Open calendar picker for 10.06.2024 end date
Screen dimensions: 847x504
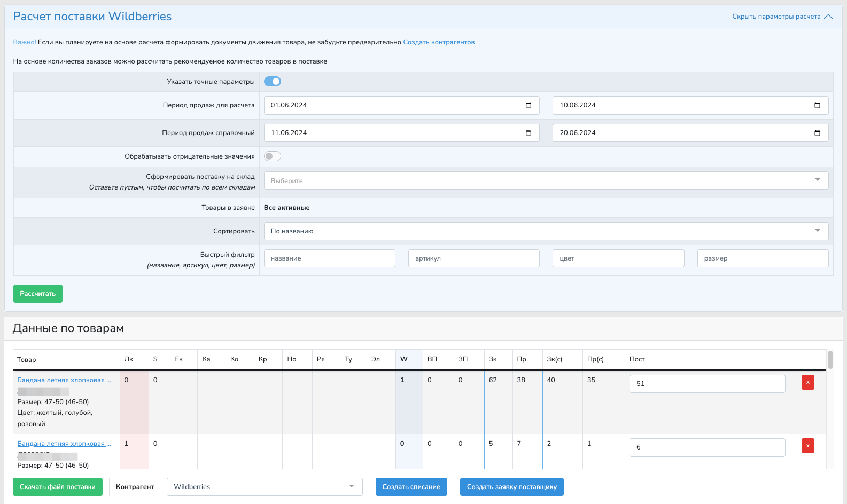coord(817,105)
